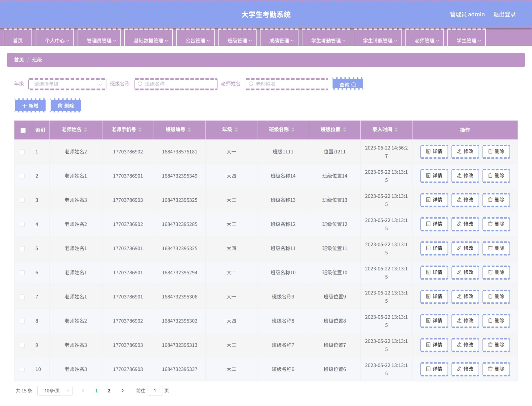Open 详情 for row 班级名称6
The height and width of the screenshot is (406, 532).
pos(434,369)
